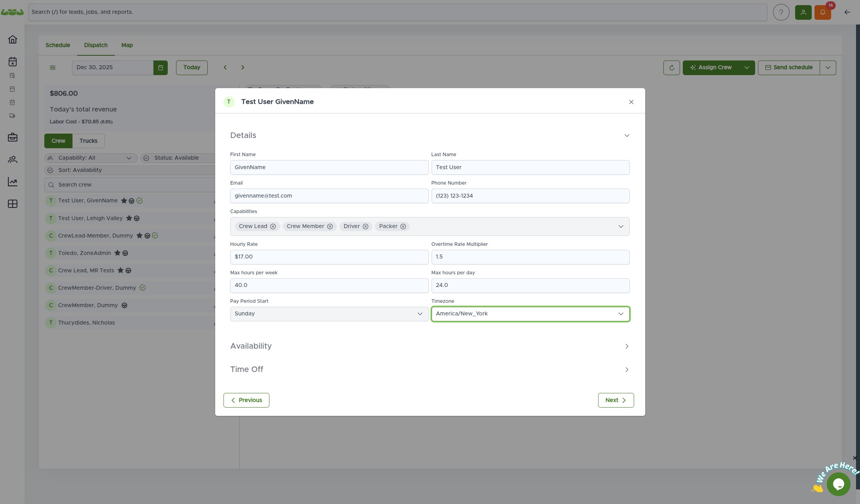Open the hamburger menu icon near date
This screenshot has height=504, width=860.
click(x=53, y=68)
